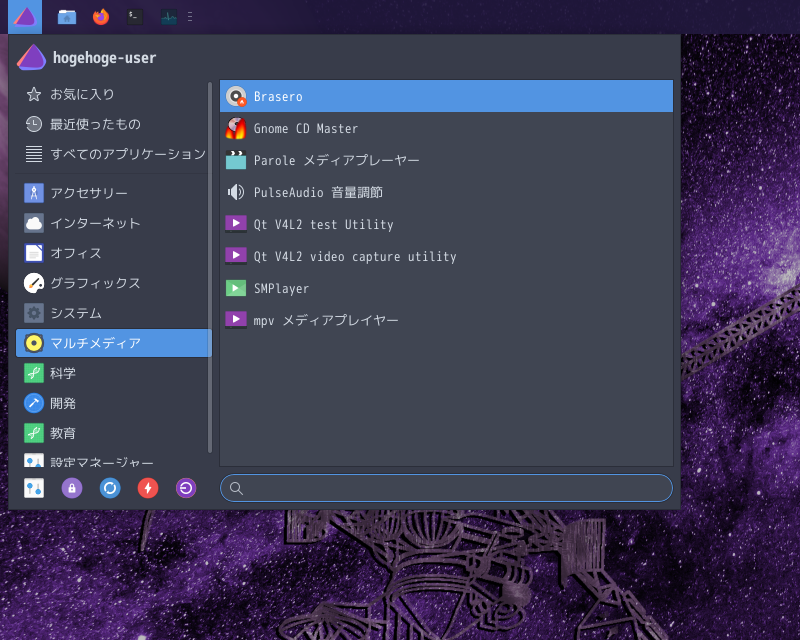Click the blue circular arrows icon
Image resolution: width=800 pixels, height=640 pixels.
tap(110, 488)
